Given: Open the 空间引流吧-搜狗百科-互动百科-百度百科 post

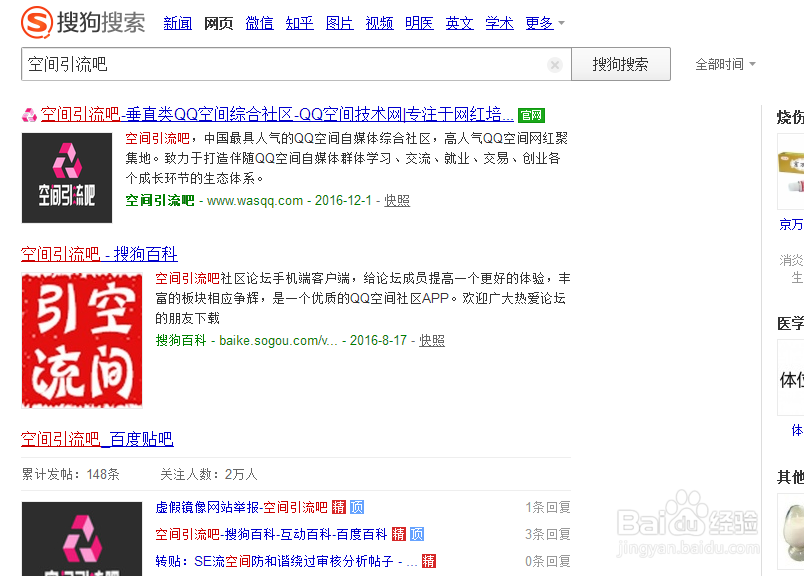Looking at the screenshot, I should 271,534.
